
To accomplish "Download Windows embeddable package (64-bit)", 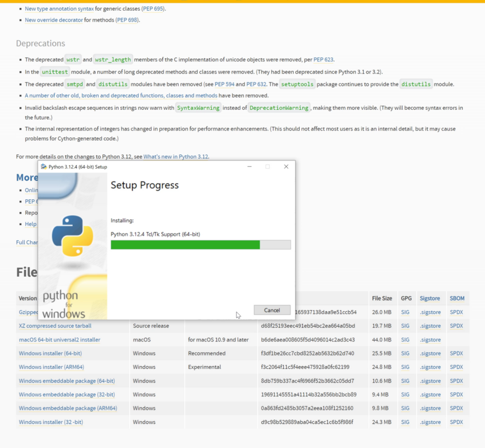I will pyautogui.click(x=67, y=381).
